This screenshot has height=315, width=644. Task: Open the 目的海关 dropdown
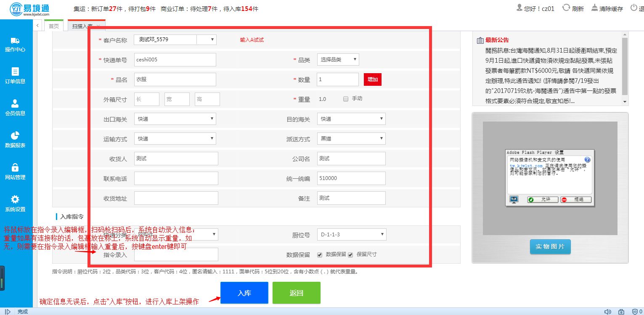(351, 119)
